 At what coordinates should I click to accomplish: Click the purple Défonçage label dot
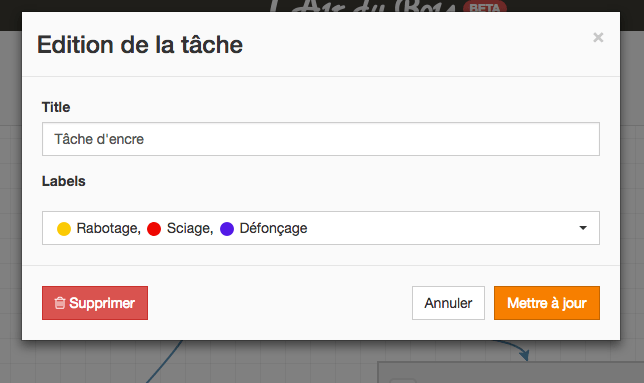point(227,229)
